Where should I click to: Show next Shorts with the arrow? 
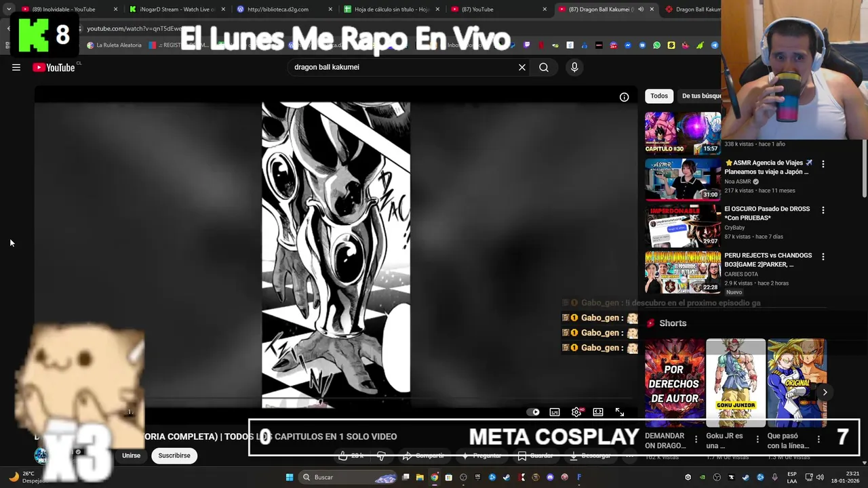click(x=825, y=392)
